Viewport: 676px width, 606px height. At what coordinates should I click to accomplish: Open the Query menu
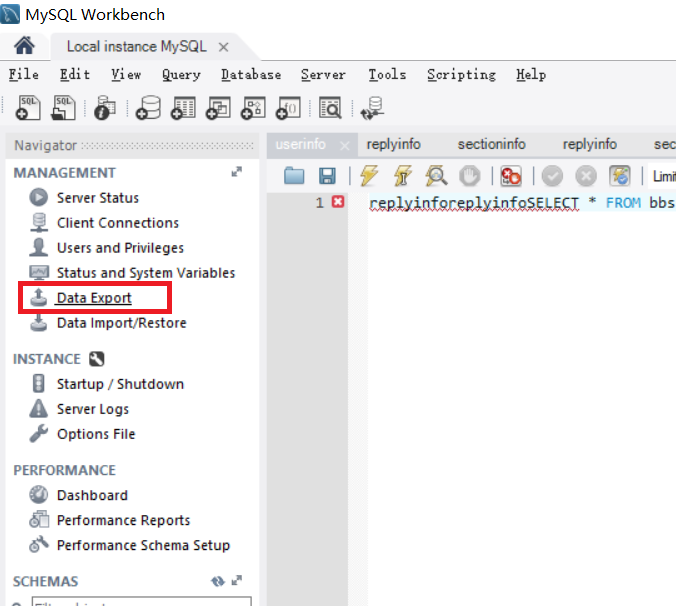pos(181,75)
